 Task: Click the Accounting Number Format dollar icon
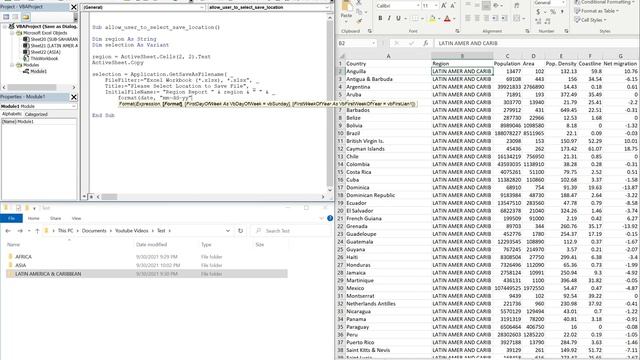coord(538,12)
